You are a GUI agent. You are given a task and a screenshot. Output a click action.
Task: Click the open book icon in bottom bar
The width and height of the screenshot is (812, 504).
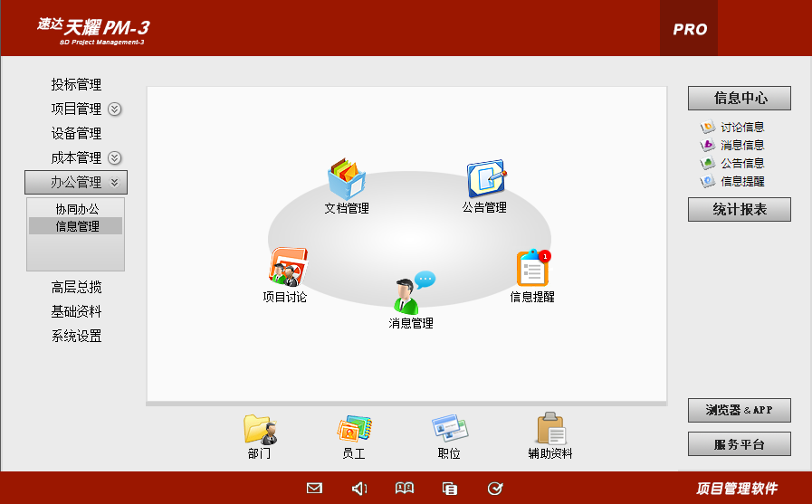[405, 489]
